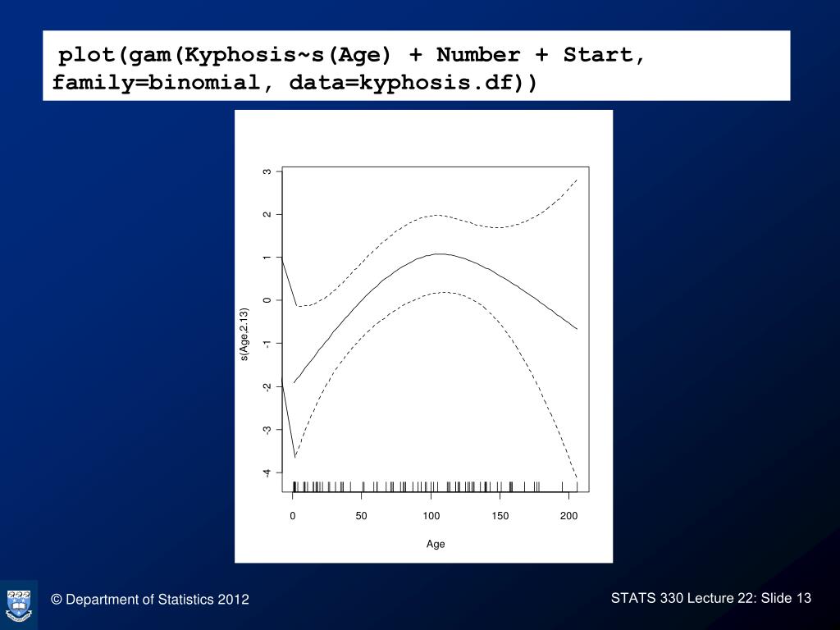Click the R code box starting 'plot(gam(Kyphosis'
The width and height of the screenshot is (840, 630).
tap(416, 66)
